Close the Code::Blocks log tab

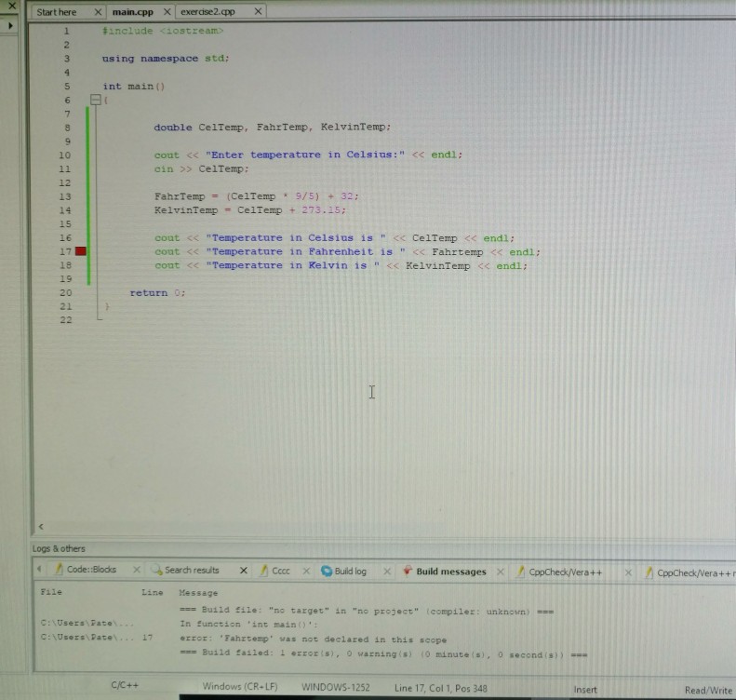pyautogui.click(x=137, y=570)
